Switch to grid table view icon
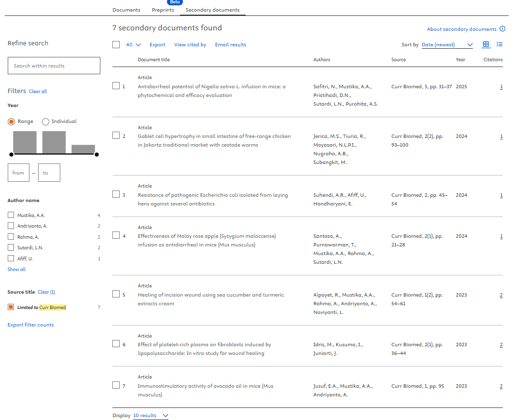The image size is (512, 420). 486,44
